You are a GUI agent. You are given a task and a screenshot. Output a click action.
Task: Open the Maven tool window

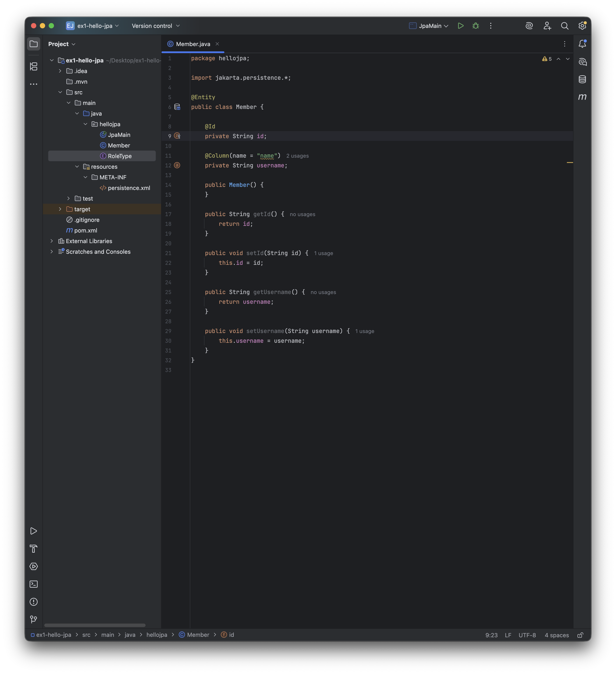(582, 97)
